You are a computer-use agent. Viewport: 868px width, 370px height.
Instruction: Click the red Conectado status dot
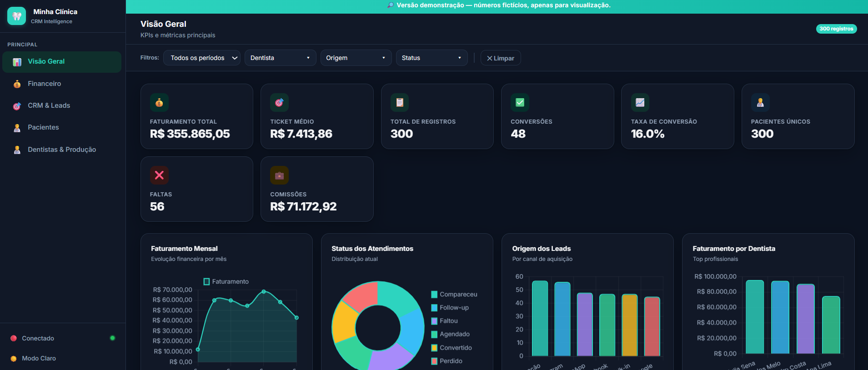[x=14, y=338]
